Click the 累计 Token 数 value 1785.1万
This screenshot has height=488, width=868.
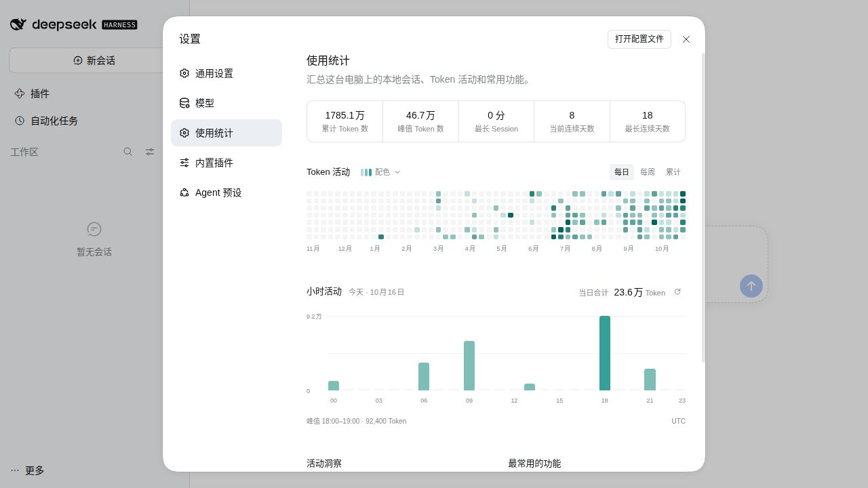point(344,115)
